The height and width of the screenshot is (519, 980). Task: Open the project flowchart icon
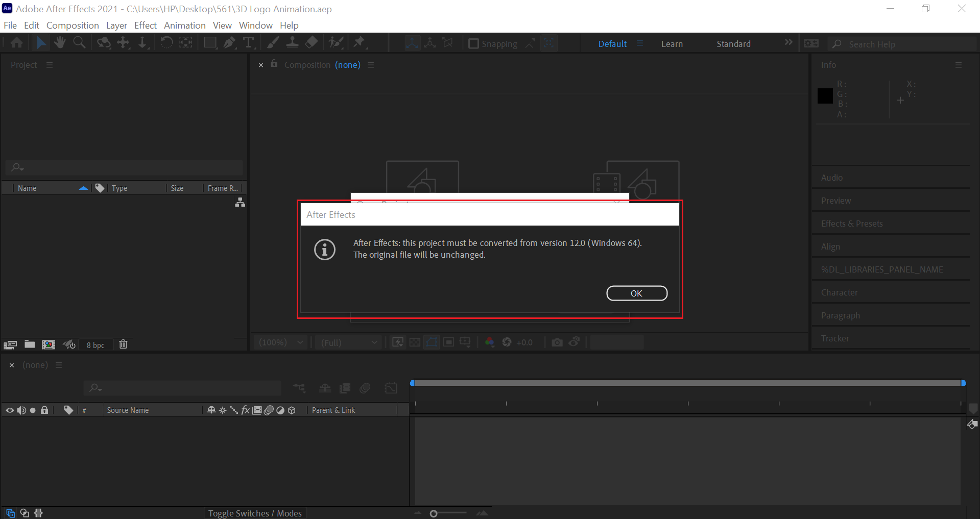click(240, 203)
